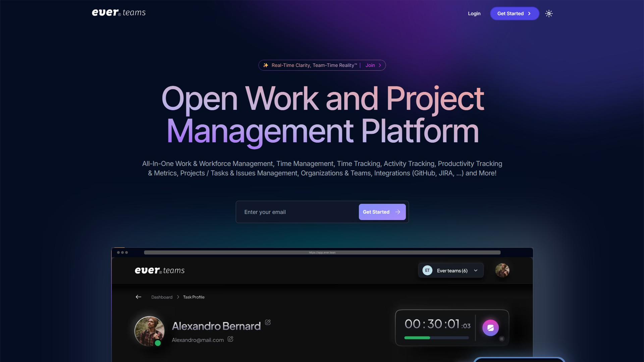Click the small menu icon below timer button
The image size is (644, 362).
pos(501,339)
